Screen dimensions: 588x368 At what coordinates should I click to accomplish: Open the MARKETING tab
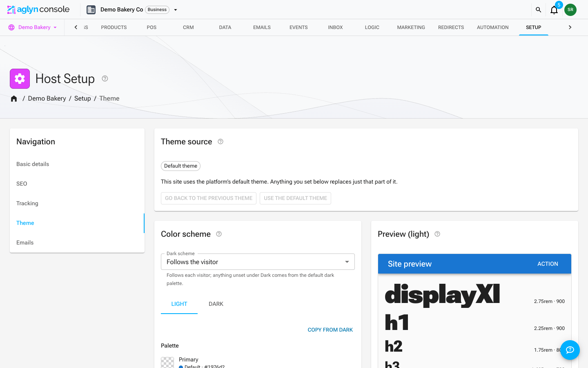pyautogui.click(x=411, y=27)
